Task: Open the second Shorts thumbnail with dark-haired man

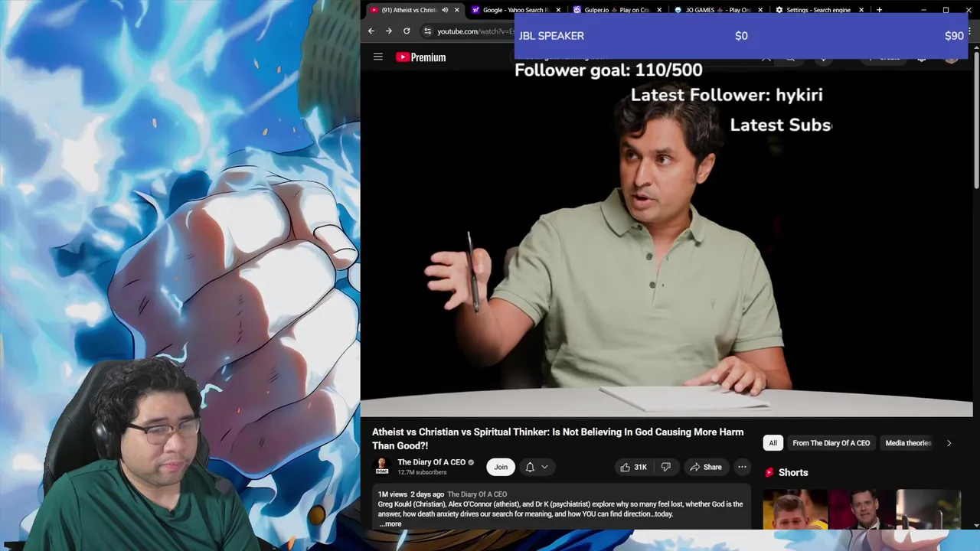Action: [x=861, y=509]
